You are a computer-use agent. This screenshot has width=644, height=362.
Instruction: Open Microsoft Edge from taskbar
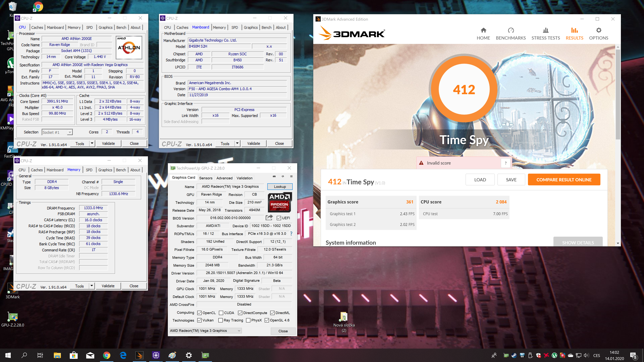click(x=123, y=355)
